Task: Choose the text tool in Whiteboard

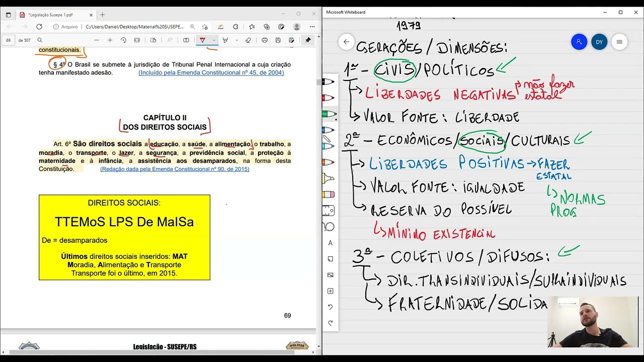Action: 330,243
